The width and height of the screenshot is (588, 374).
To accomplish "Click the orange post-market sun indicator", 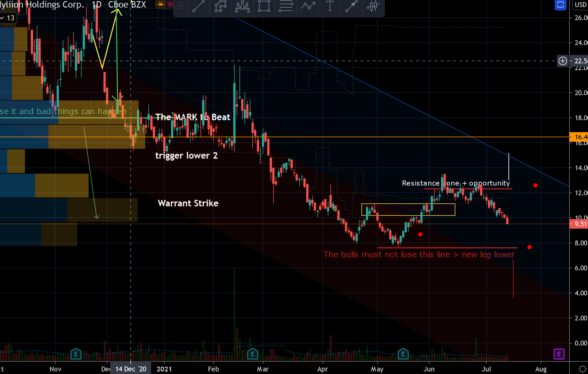I will coord(160,4).
